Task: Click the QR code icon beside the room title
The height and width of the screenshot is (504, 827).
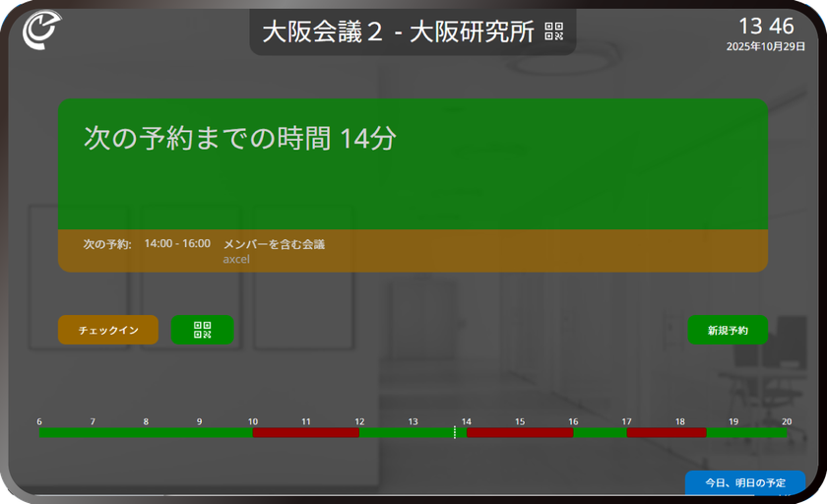Action: [x=553, y=31]
